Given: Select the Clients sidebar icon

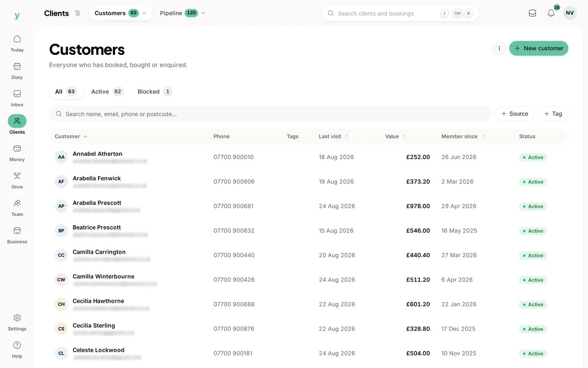Looking at the screenshot, I should click(x=17, y=121).
